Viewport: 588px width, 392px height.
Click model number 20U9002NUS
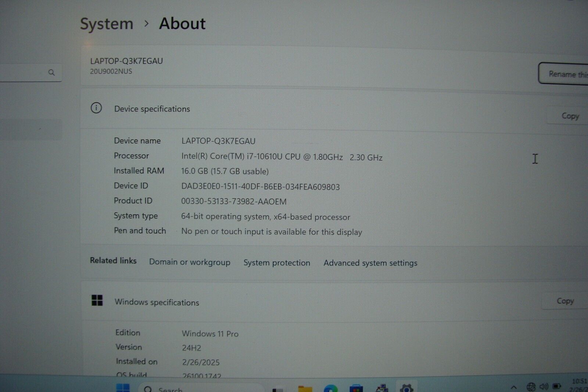111,71
